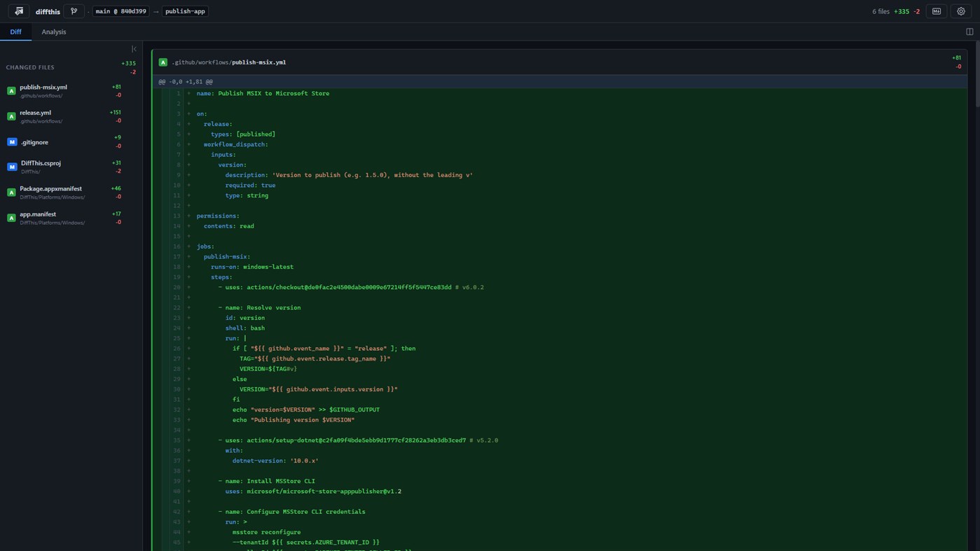Click the line 'VERSION=${TAG#v}'
The image size is (980, 551).
tap(268, 368)
